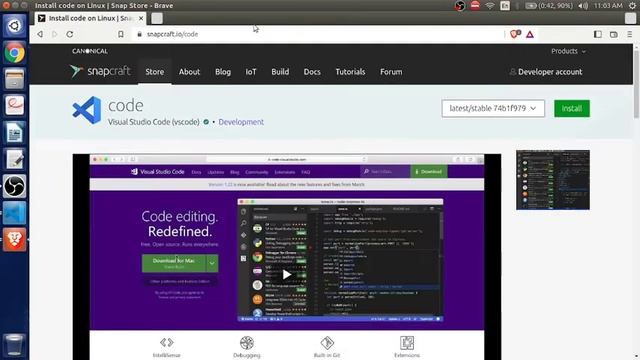
Task: Reload the snapcraft page
Action: click(70, 34)
